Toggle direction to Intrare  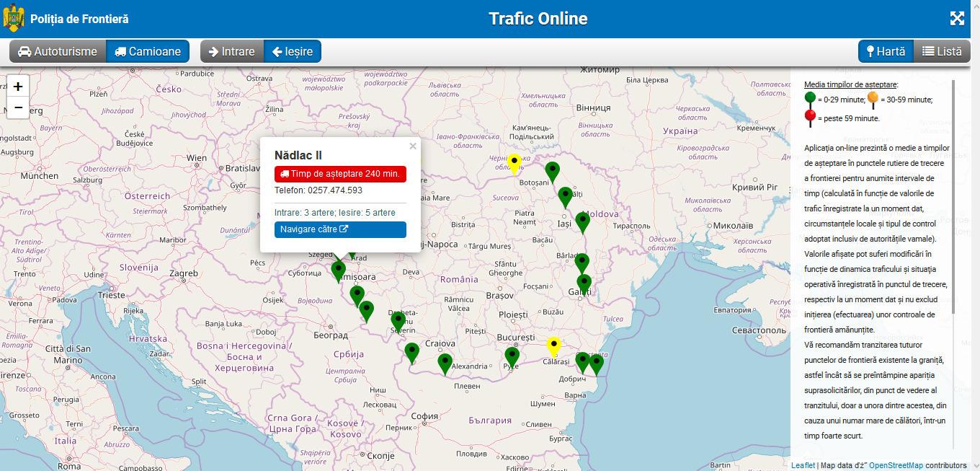(231, 51)
